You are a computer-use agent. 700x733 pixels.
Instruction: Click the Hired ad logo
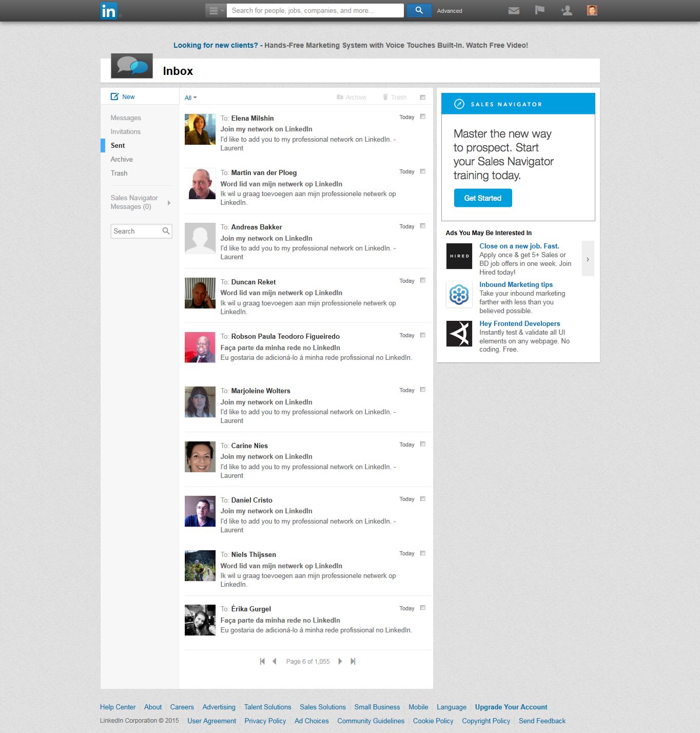point(459,256)
